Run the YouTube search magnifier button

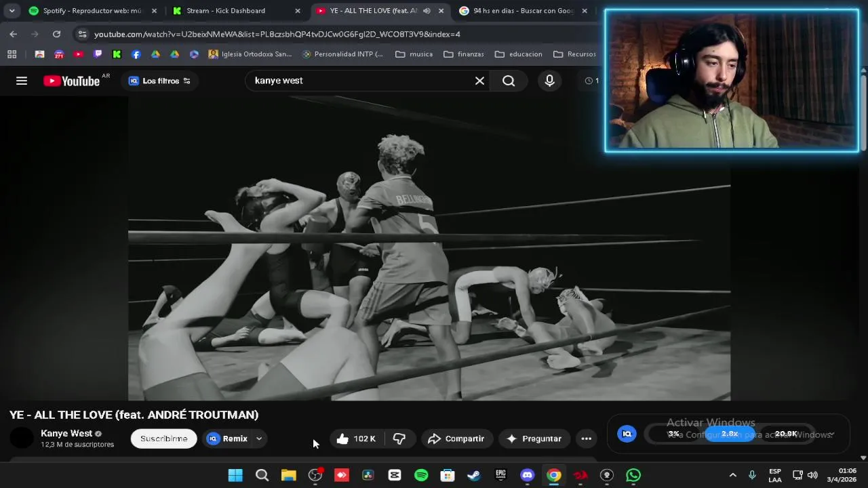point(509,81)
